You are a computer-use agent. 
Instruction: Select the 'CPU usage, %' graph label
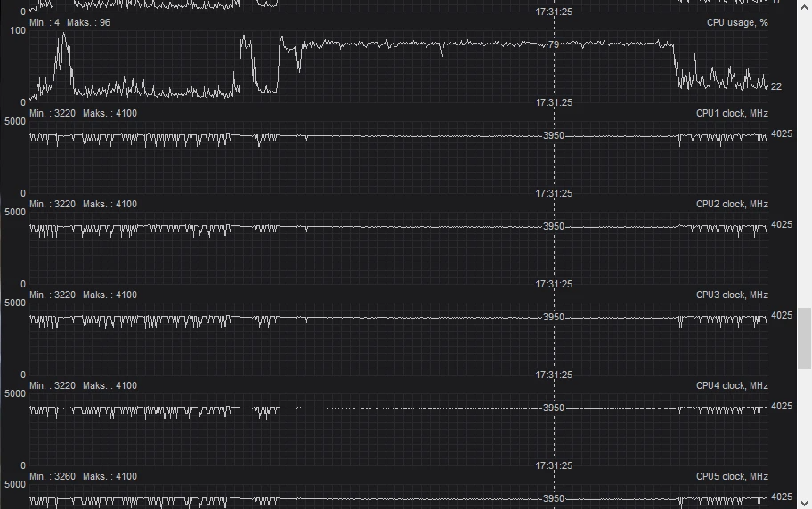pyautogui.click(x=737, y=23)
